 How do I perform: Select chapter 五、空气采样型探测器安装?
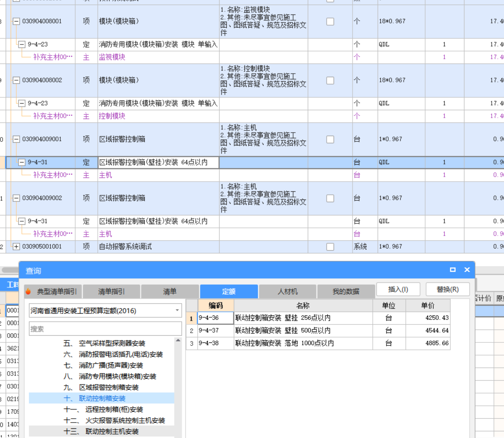click(104, 343)
